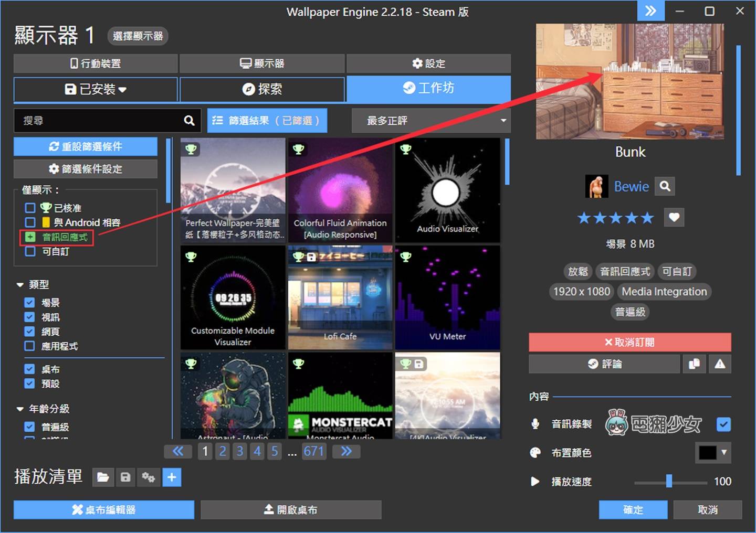
Task: Open the 最多正評 sort dropdown
Action: tap(430, 120)
